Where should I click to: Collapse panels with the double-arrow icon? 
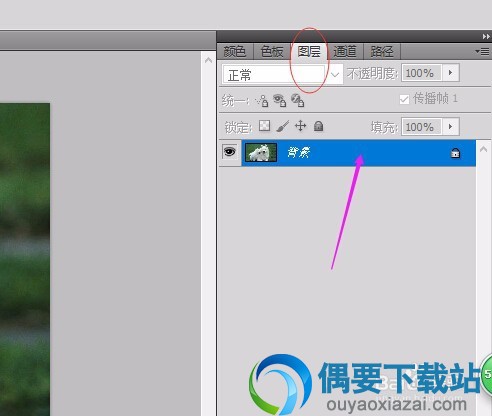[486, 36]
